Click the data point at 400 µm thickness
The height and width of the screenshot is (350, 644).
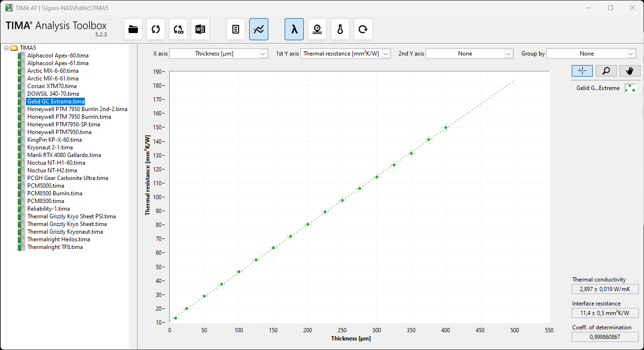pyautogui.click(x=446, y=127)
